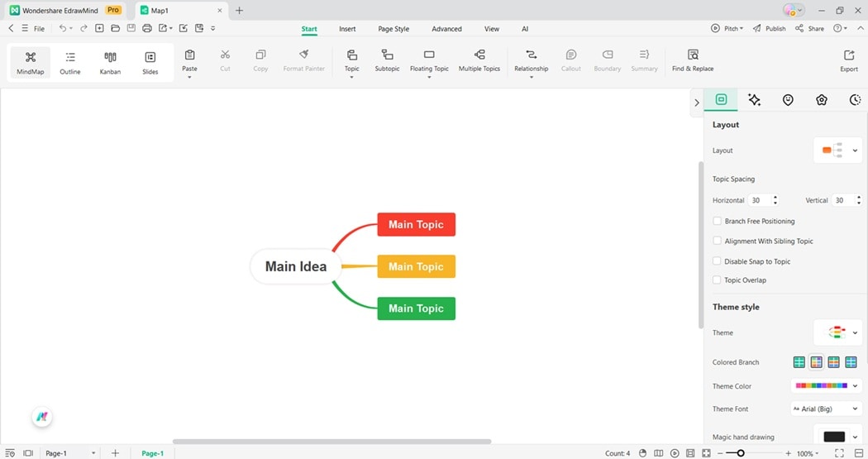
Task: Click the Redo arrow
Action: click(83, 28)
